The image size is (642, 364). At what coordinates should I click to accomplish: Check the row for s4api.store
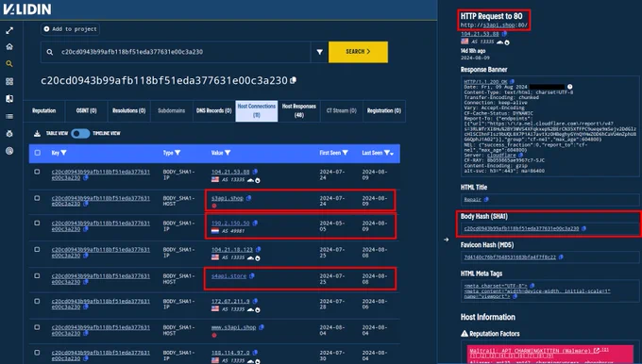click(37, 275)
